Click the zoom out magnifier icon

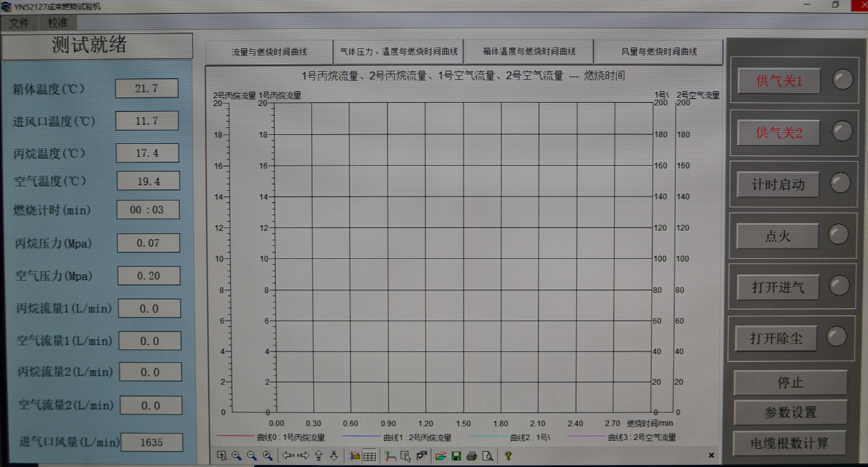point(252,455)
